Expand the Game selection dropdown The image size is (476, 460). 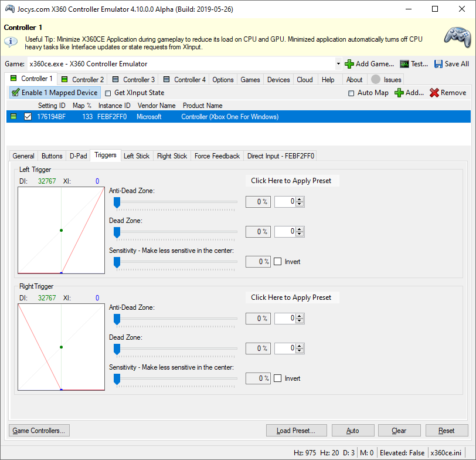click(338, 64)
